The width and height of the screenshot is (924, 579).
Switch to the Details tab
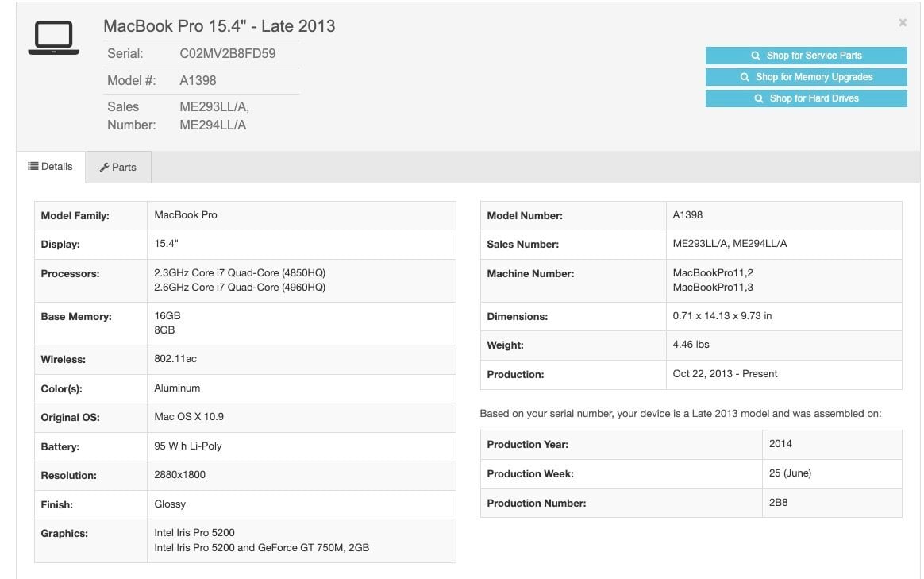pos(51,167)
